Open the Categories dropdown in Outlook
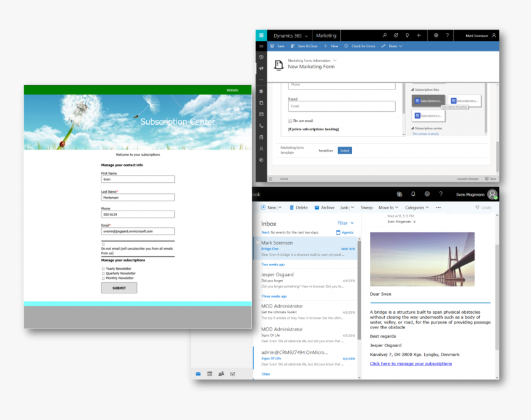 click(417, 208)
